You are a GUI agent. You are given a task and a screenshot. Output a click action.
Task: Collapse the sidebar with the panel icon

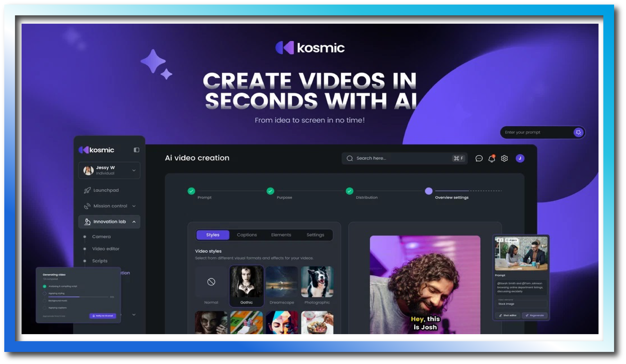point(136,150)
